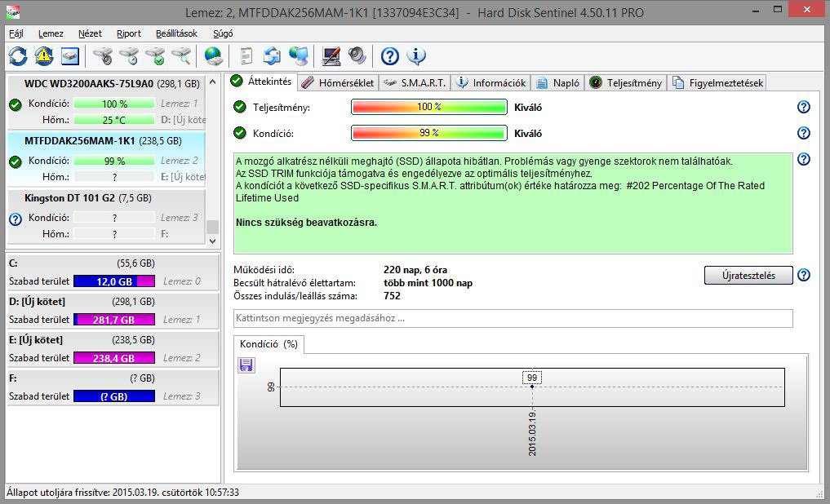Click the több mint 1000 nap lifetime value
Image resolution: width=830 pixels, height=504 pixels.
coord(428,283)
